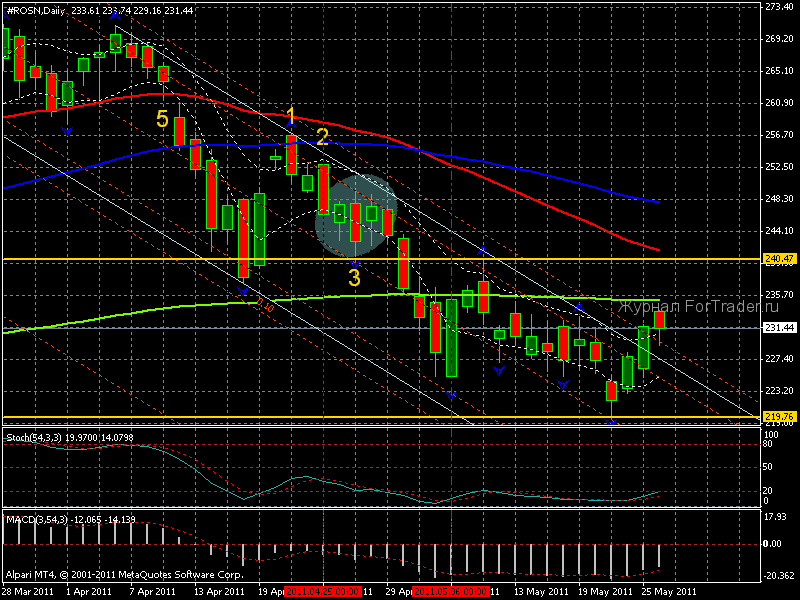Select the Stochastic scale value 50
This screenshot has height=600, width=800.
(768, 467)
